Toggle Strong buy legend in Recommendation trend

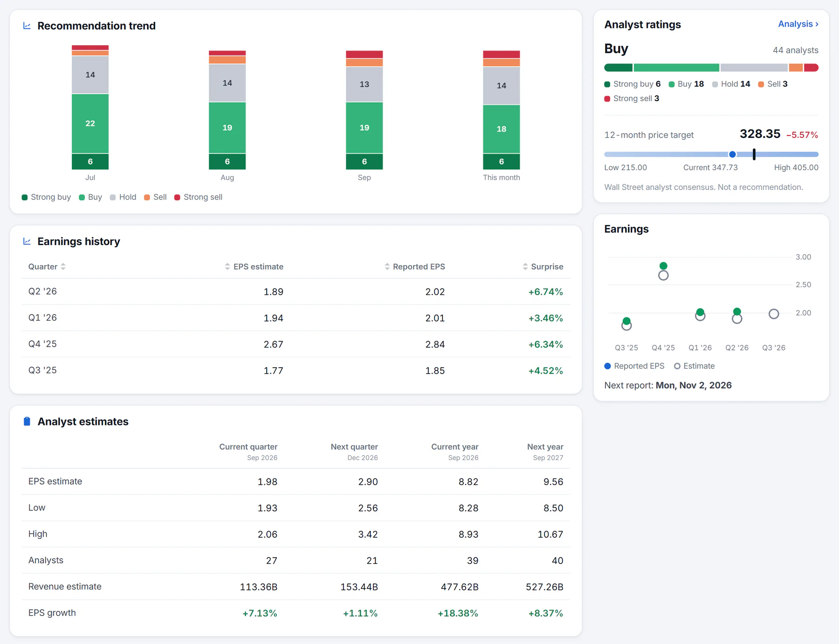pyautogui.click(x=46, y=197)
